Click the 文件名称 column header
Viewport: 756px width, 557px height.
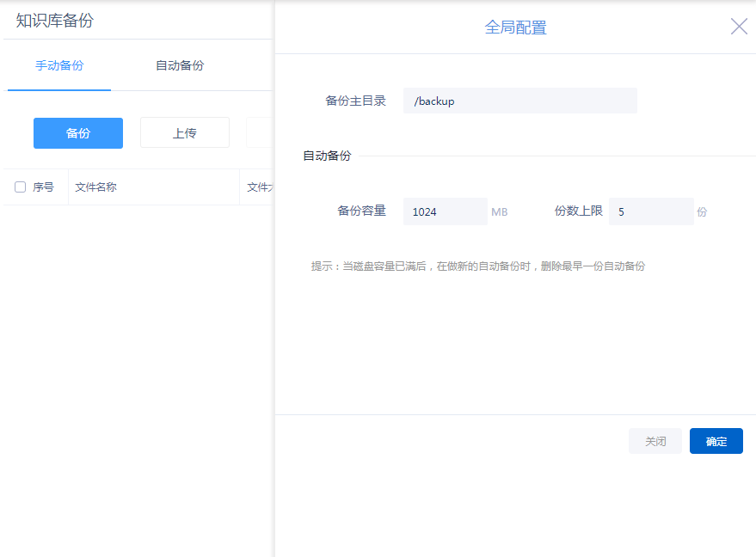point(95,187)
